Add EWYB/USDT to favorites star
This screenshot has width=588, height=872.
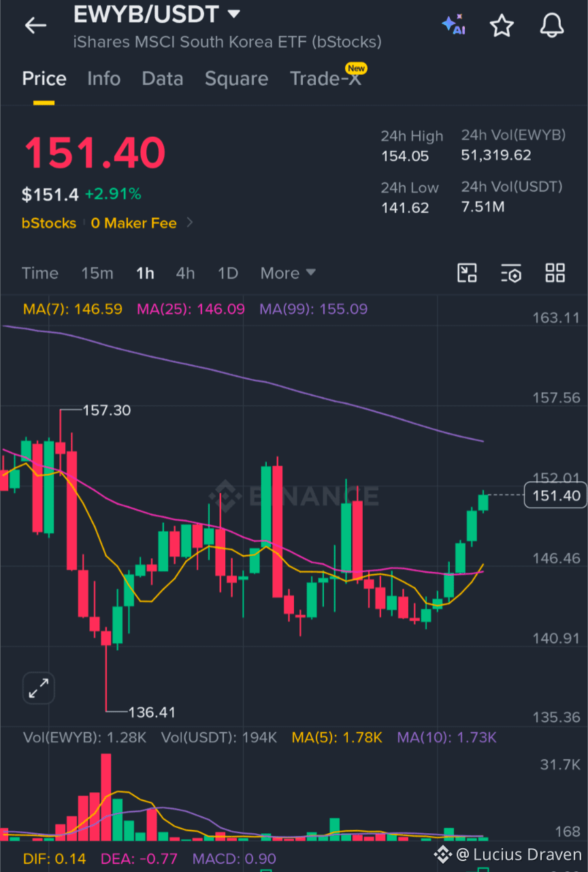502,25
